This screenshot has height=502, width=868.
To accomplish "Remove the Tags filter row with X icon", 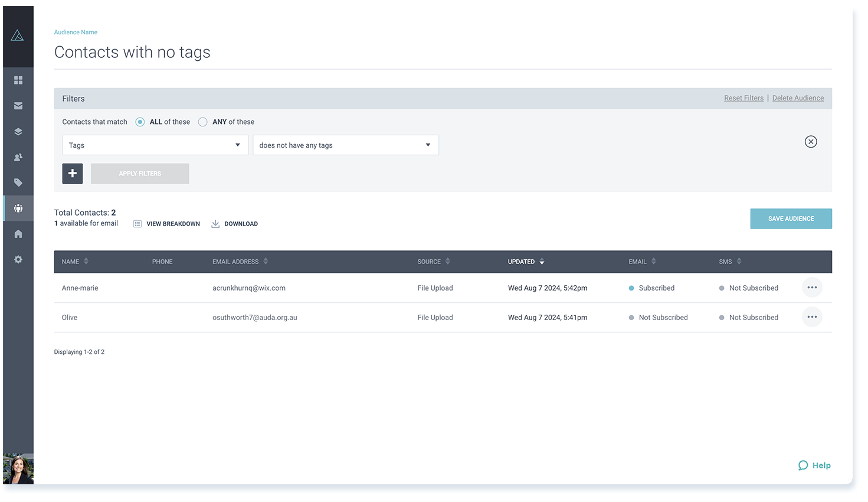I will point(811,142).
